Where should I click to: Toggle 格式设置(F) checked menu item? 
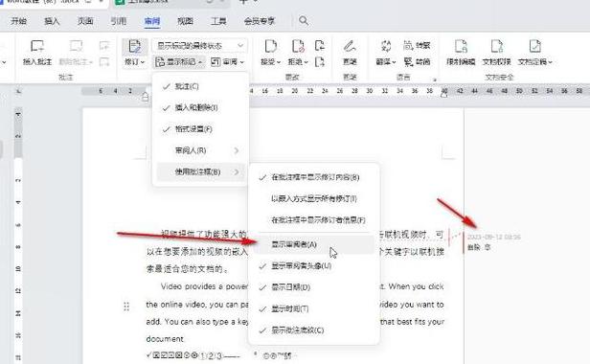(x=200, y=129)
